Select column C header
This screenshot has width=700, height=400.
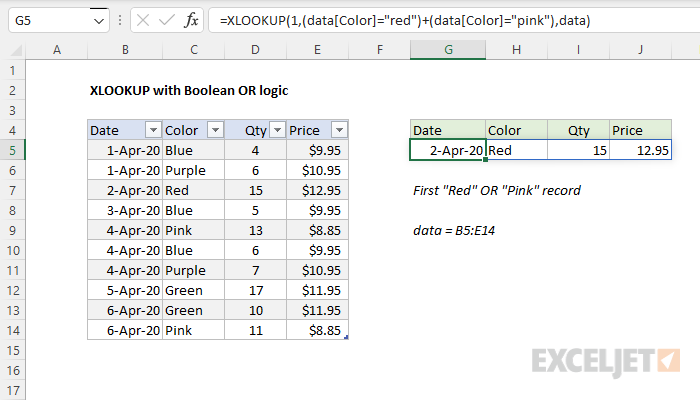(x=193, y=50)
